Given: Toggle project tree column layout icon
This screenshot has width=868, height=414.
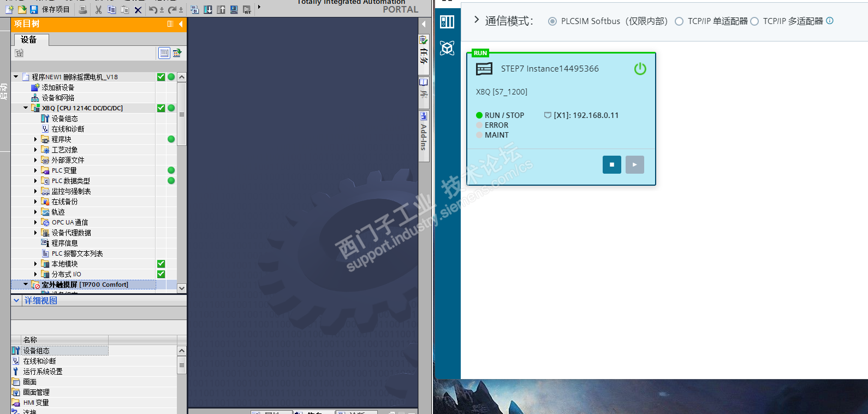Looking at the screenshot, I should point(170,24).
